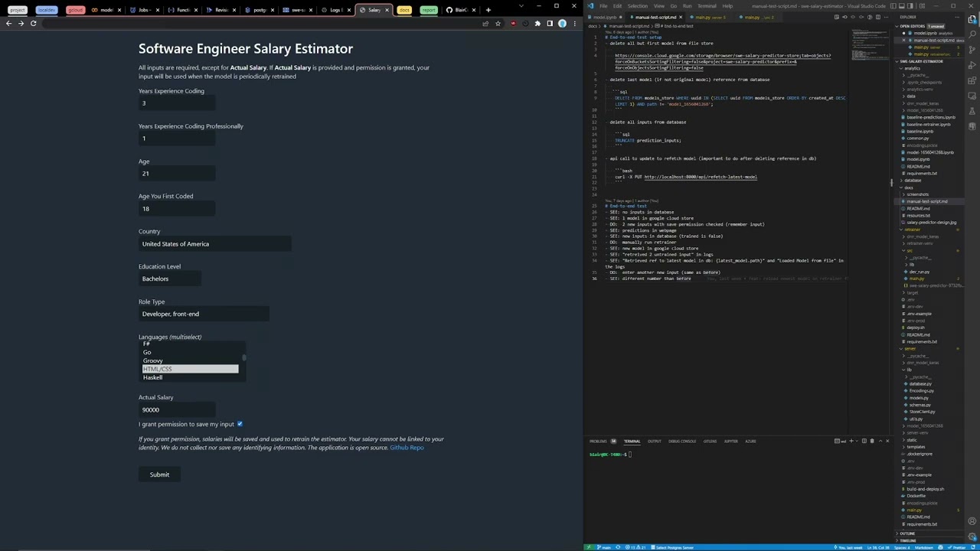Go back in browser

click(x=8, y=23)
